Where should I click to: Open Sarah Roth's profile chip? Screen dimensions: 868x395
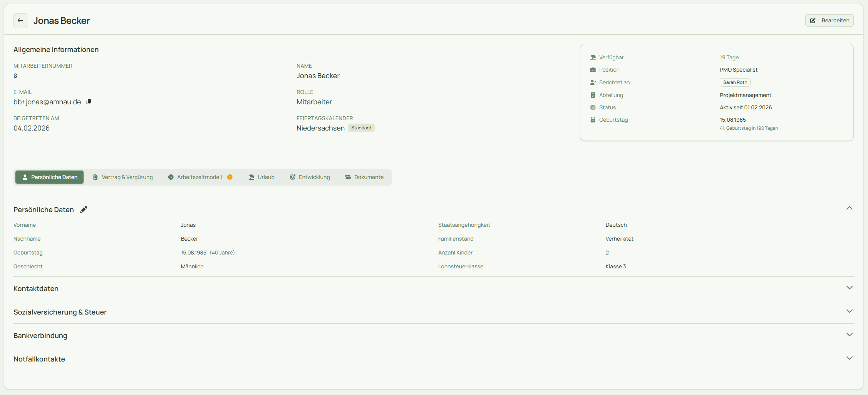pos(735,82)
